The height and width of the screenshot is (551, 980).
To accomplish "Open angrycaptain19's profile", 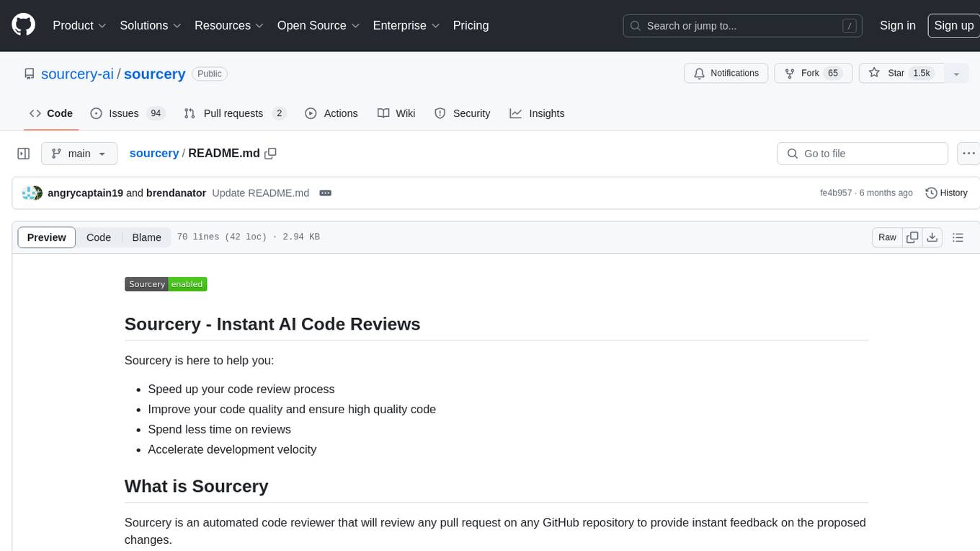I will click(85, 193).
